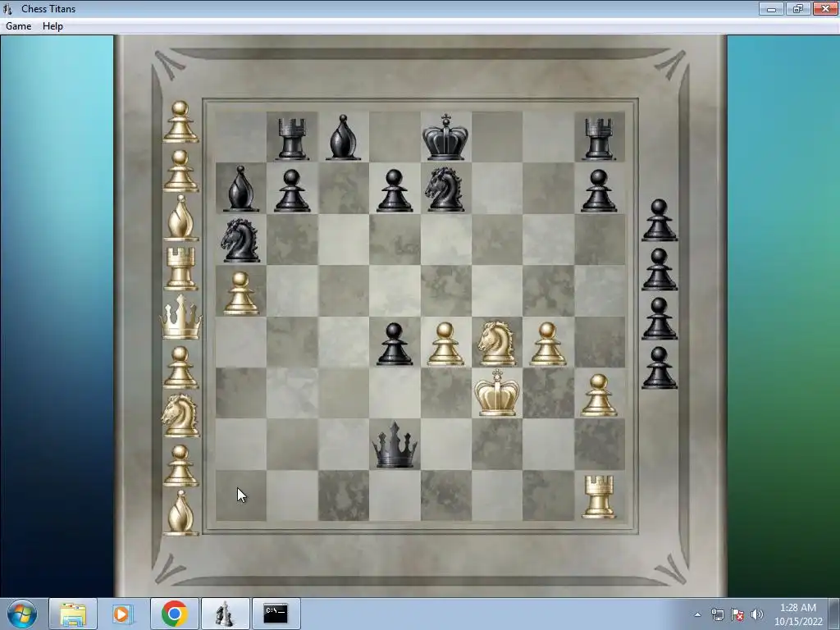Select the black bishop on c8
Image resolution: width=840 pixels, height=630 pixels.
pyautogui.click(x=343, y=138)
